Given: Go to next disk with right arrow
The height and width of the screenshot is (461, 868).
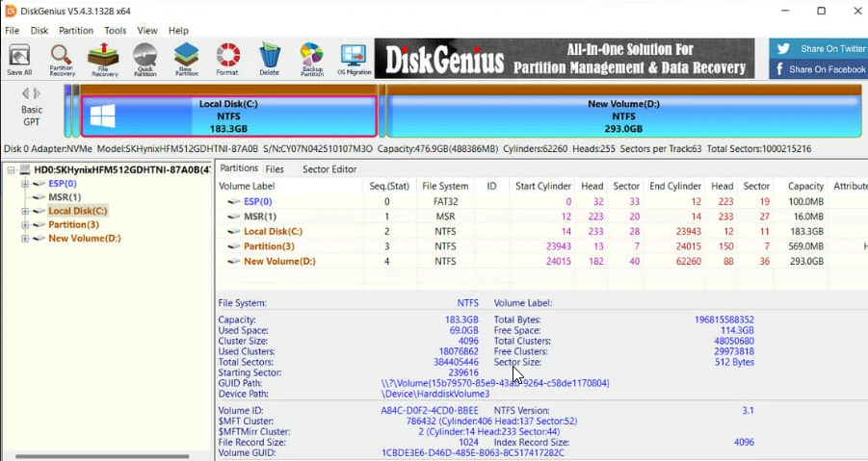Looking at the screenshot, I should pyautogui.click(x=37, y=93).
